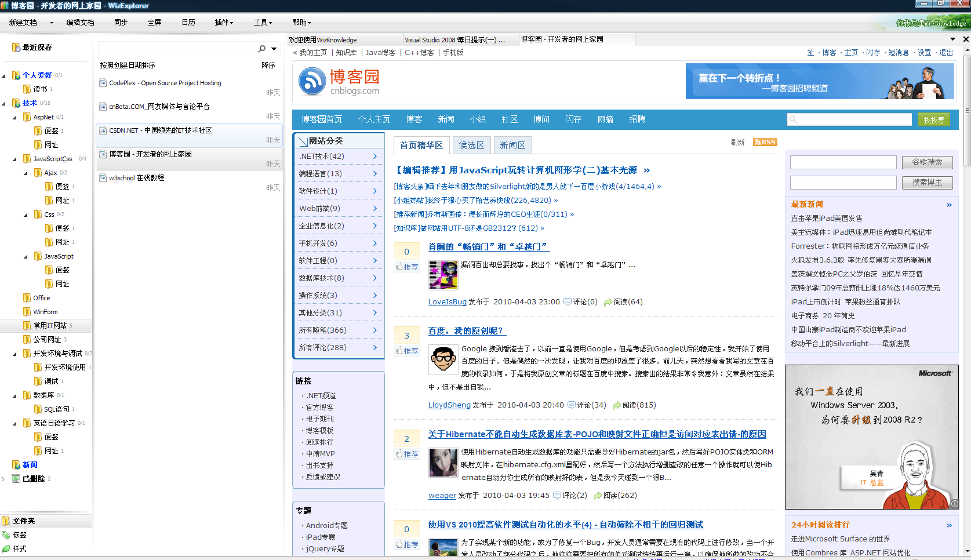Viewport: 971px width, 560px height.
Task: Click the read count icon 阅读(815)
Action: point(617,405)
